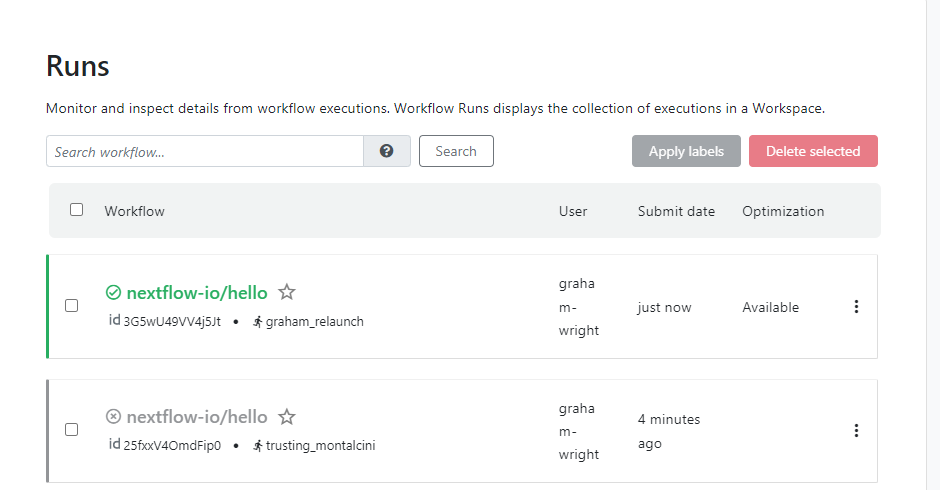The width and height of the screenshot is (940, 490).
Task: Click the Optimization column header
Action: point(783,211)
